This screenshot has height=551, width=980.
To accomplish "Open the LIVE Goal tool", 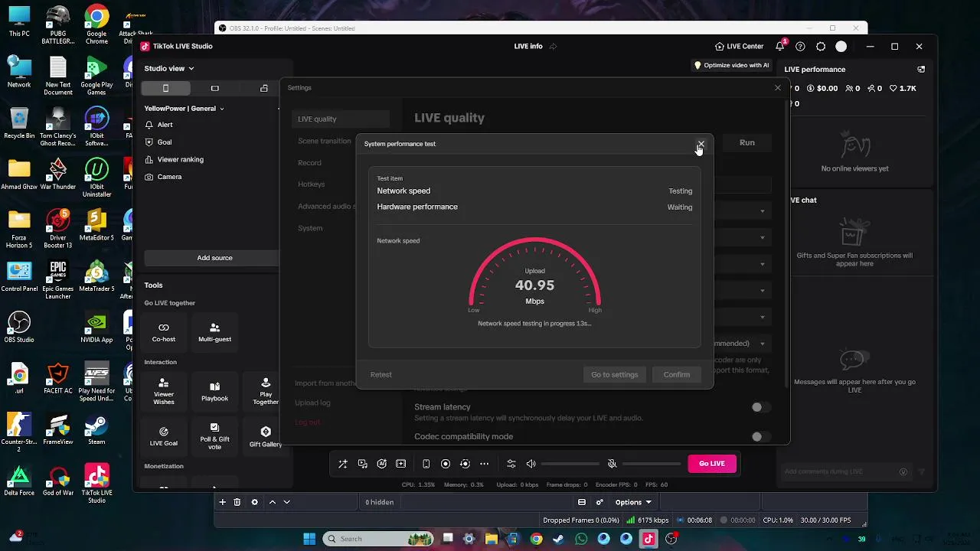I will (x=163, y=436).
